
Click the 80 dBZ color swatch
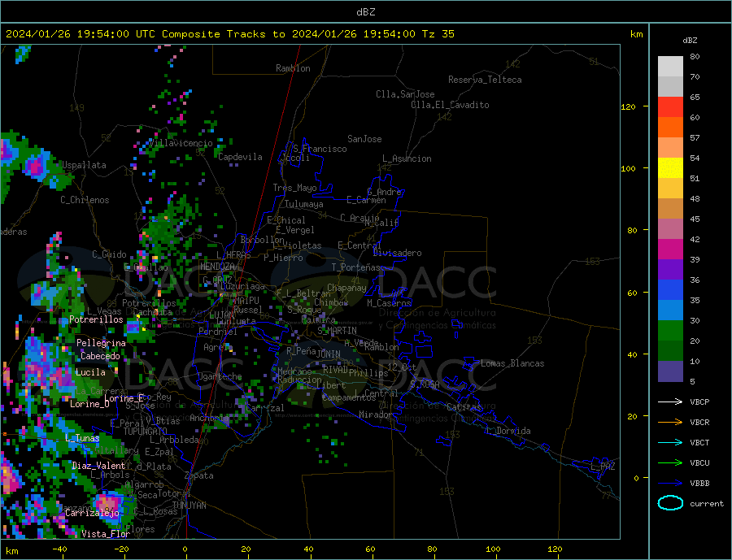click(x=670, y=67)
